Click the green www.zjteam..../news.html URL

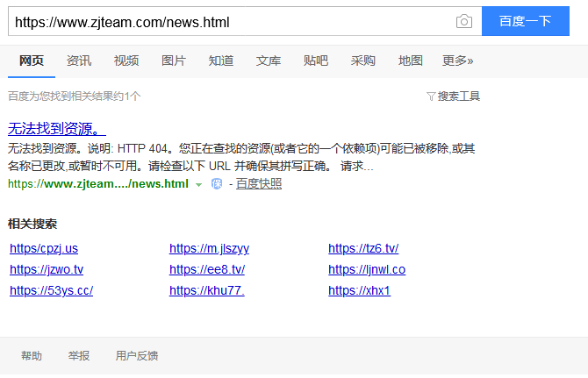click(x=98, y=184)
